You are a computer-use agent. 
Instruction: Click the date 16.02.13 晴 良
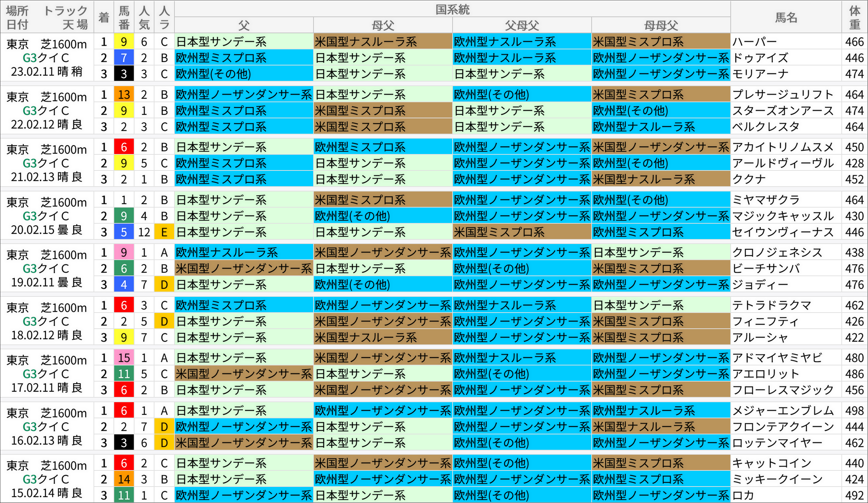click(47, 440)
